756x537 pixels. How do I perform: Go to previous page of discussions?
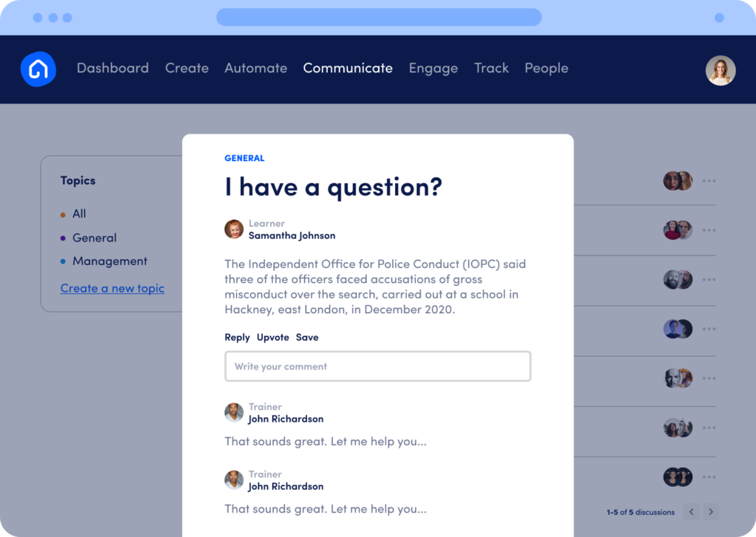691,511
